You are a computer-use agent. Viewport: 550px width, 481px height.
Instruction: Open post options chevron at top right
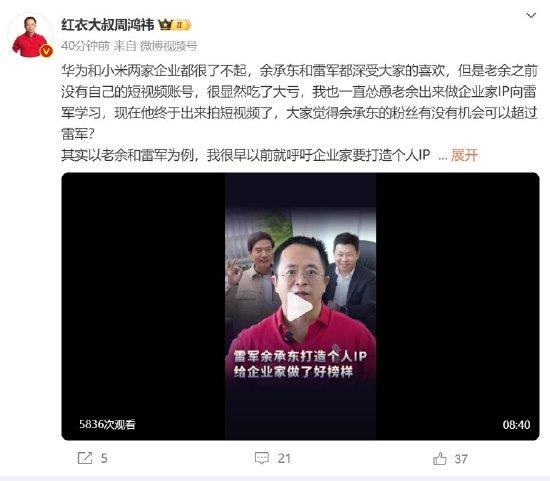click(x=531, y=15)
